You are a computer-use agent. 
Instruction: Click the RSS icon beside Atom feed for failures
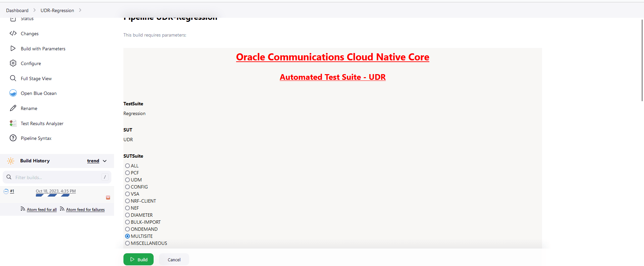click(62, 209)
